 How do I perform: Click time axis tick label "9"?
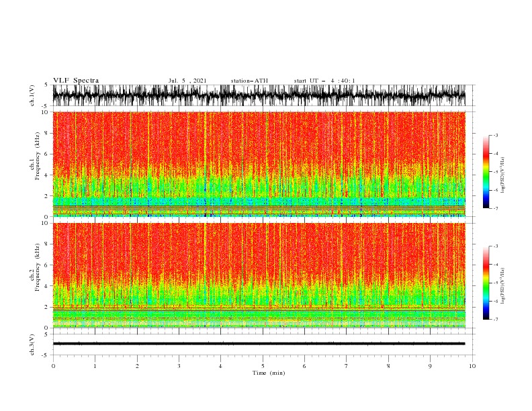coord(430,366)
